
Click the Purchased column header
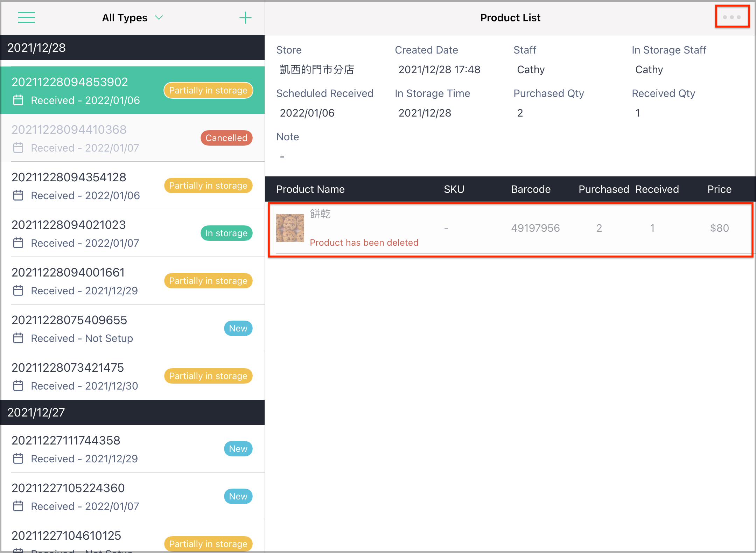click(x=604, y=189)
